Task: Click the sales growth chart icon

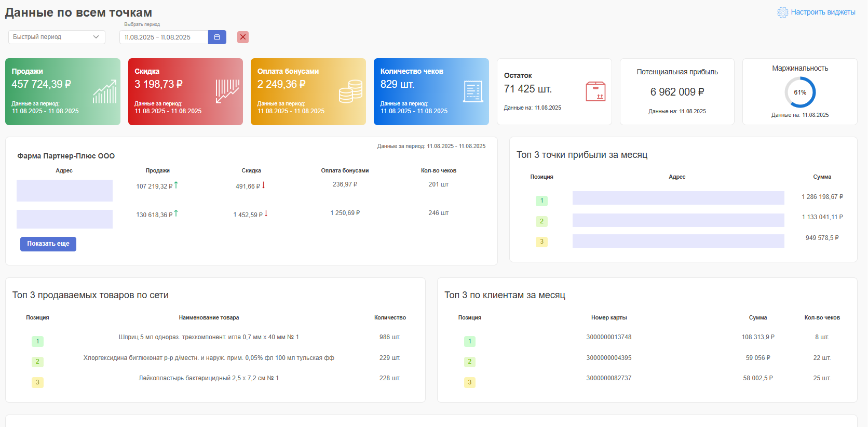Action: [x=104, y=92]
